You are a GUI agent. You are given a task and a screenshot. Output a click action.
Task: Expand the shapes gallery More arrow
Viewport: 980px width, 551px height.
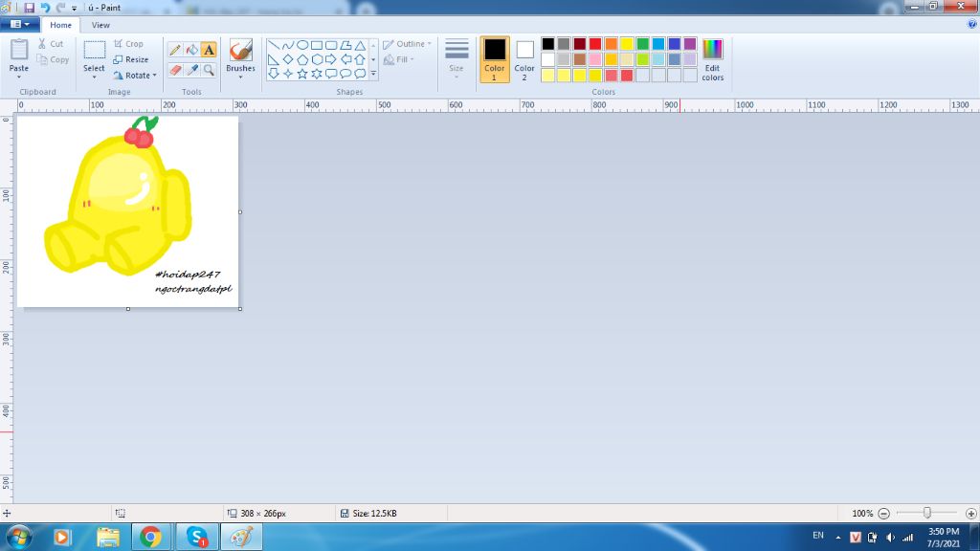click(374, 74)
